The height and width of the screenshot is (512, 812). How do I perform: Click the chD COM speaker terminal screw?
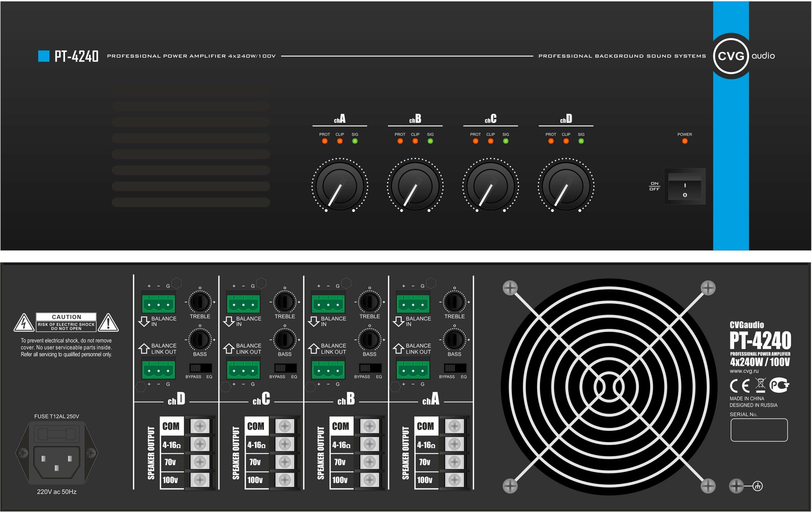pos(200,426)
